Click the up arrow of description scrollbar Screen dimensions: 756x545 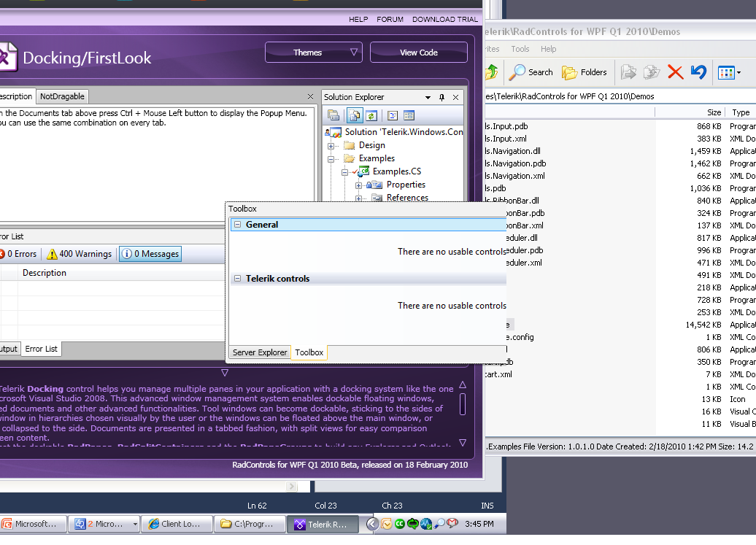tap(463, 384)
